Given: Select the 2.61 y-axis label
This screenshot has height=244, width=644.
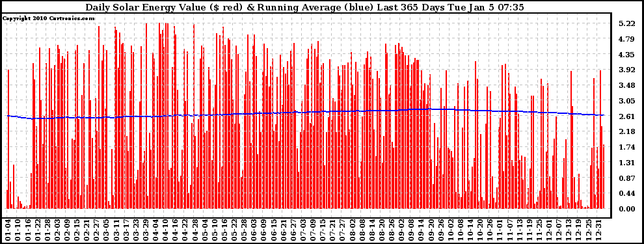Looking at the screenshot, I should [626, 116].
